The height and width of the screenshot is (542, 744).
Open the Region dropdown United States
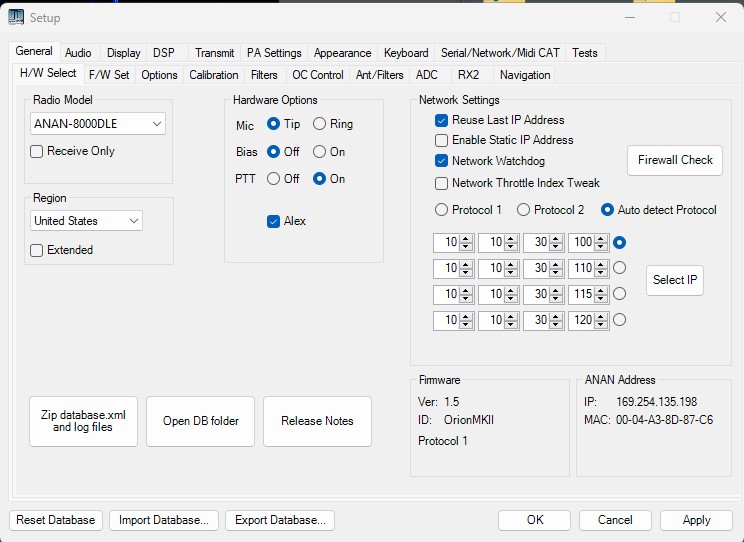point(86,221)
